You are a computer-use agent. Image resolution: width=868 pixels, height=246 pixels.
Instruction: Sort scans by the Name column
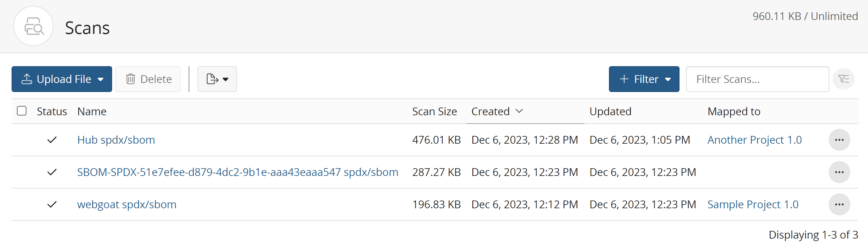[92, 111]
